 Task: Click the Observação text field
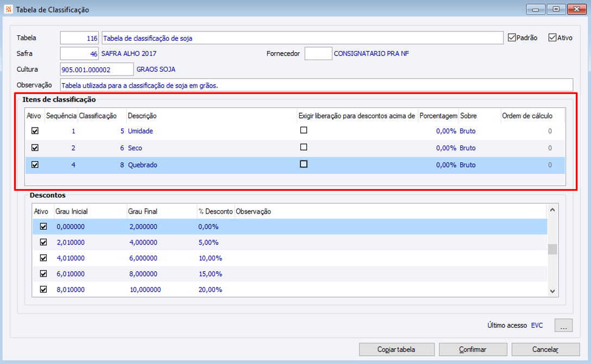pos(317,85)
